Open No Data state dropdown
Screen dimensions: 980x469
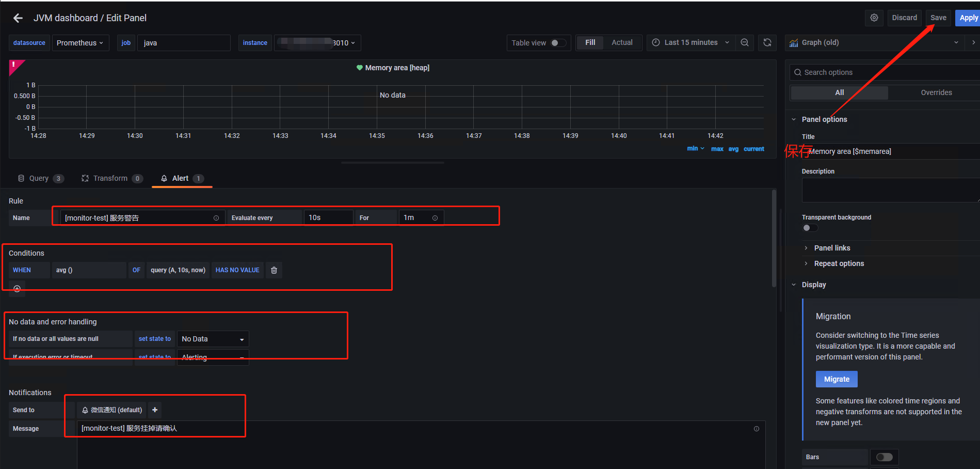(x=213, y=339)
